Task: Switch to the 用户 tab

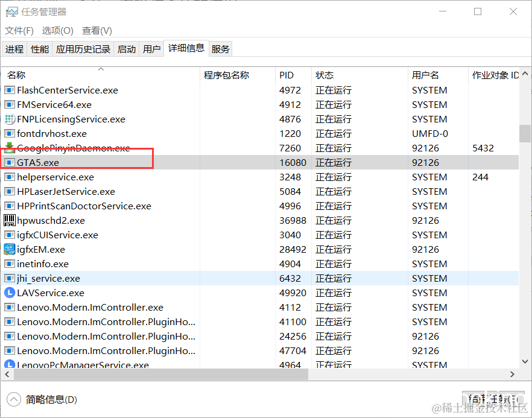Action: click(x=151, y=49)
